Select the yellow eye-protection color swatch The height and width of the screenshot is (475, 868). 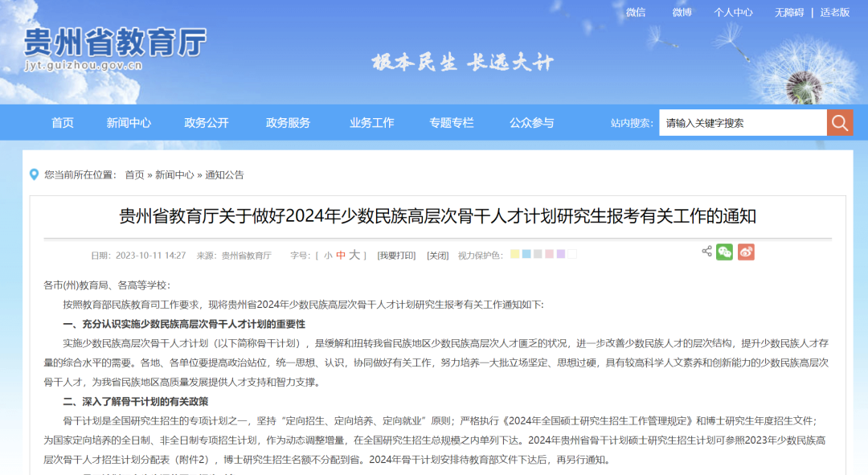pyautogui.click(x=514, y=255)
